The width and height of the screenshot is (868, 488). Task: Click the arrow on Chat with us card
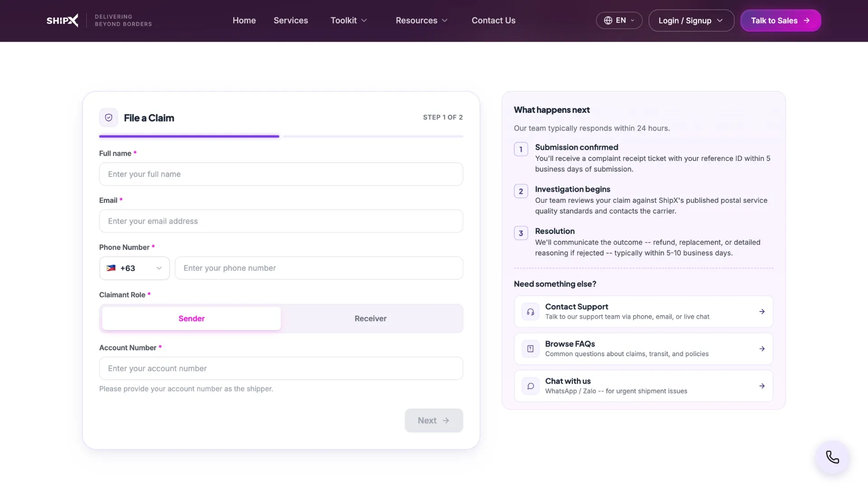click(762, 386)
